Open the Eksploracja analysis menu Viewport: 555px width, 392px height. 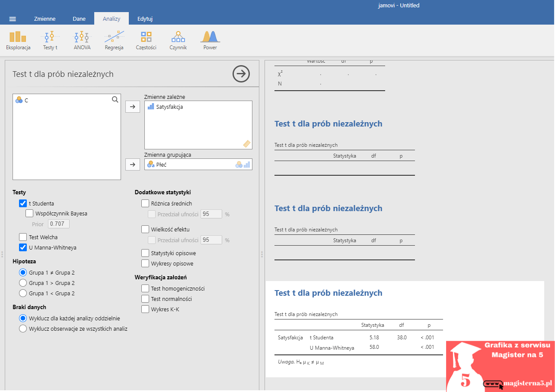(18, 41)
